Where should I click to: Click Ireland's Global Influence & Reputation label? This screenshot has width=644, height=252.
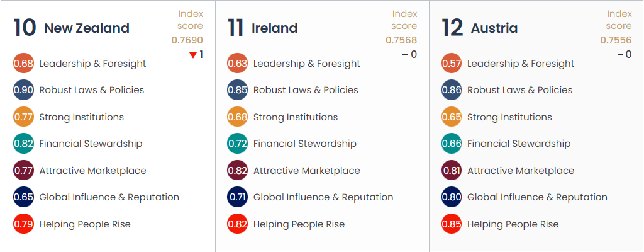point(323,197)
